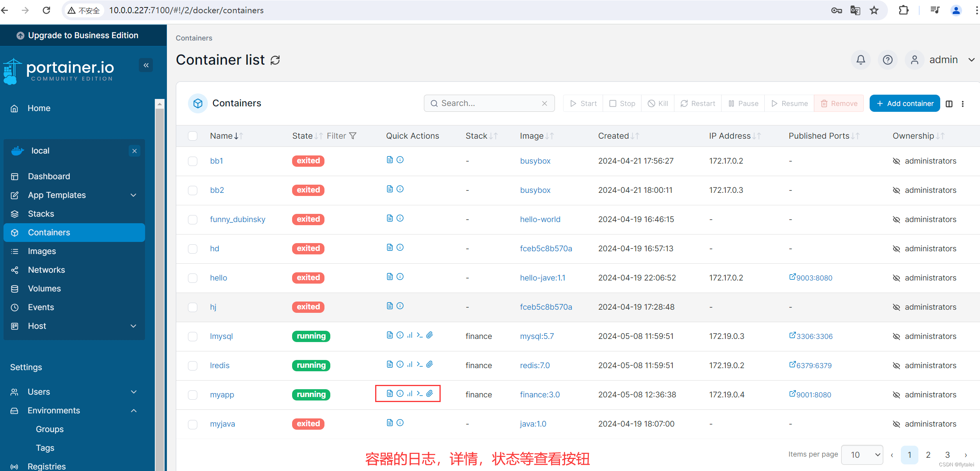Bookmark this page with star icon
The image size is (980, 471).
coord(874,10)
